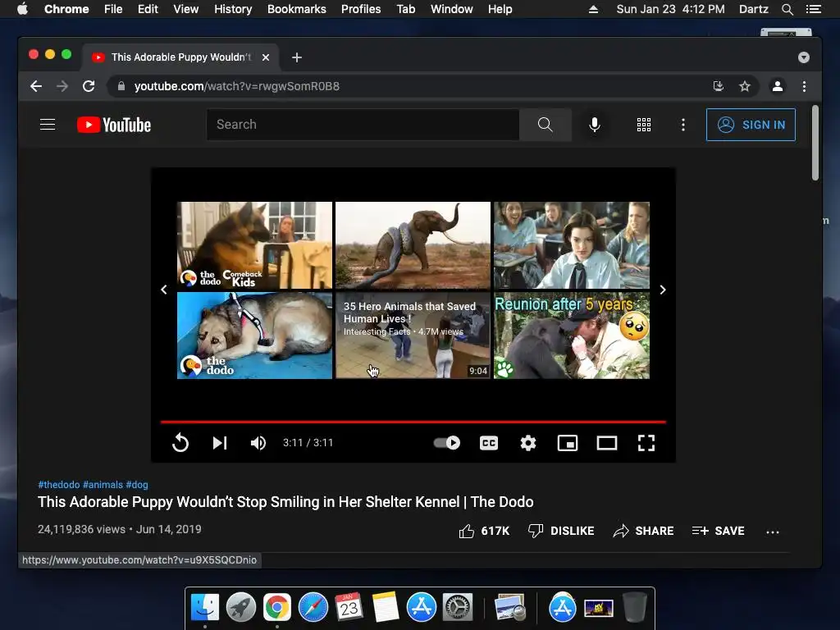The width and height of the screenshot is (840, 630).
Task: Open Chrome three-dot menu
Action: pos(804,86)
